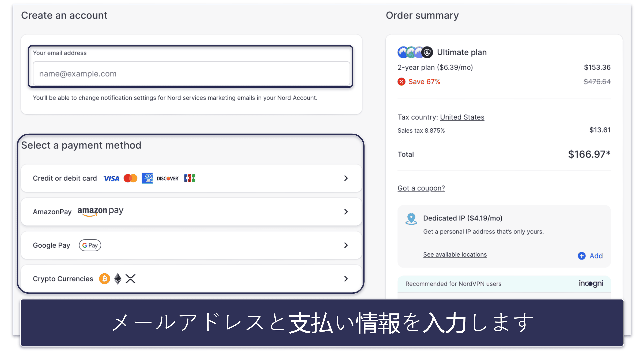Expand Google Pay option chevron

[x=346, y=245]
